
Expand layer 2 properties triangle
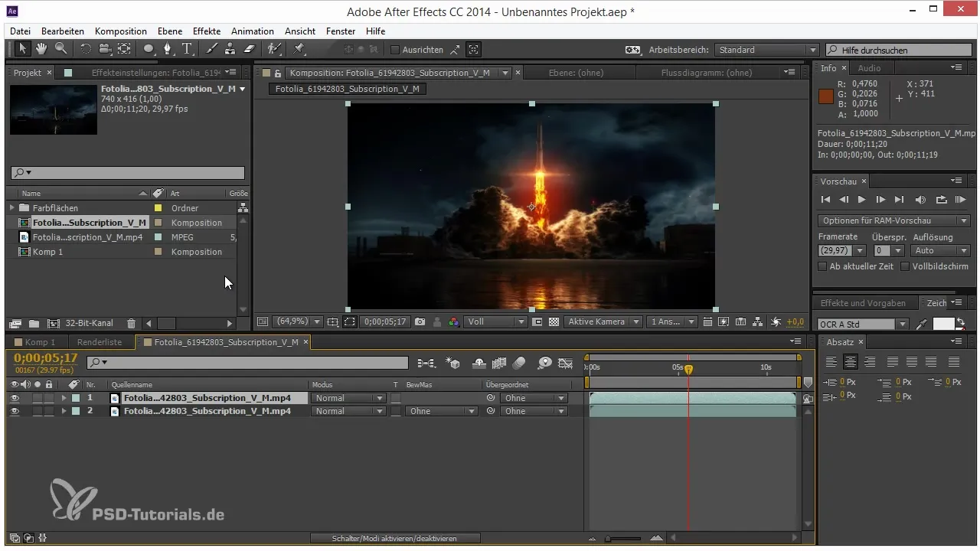(x=64, y=411)
